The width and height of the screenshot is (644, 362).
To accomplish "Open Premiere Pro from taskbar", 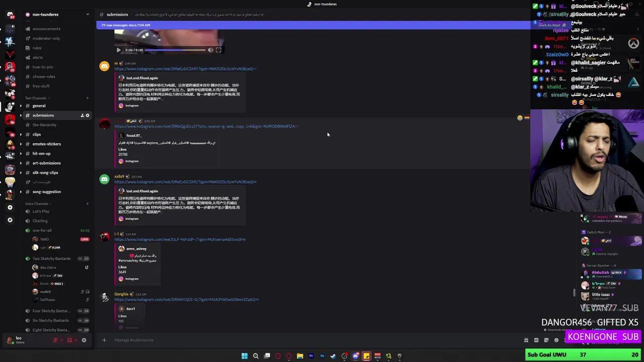I will [311, 356].
